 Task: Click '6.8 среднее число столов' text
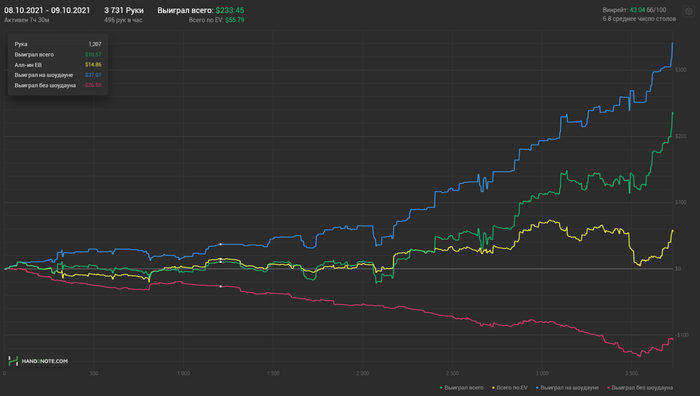[x=639, y=19]
